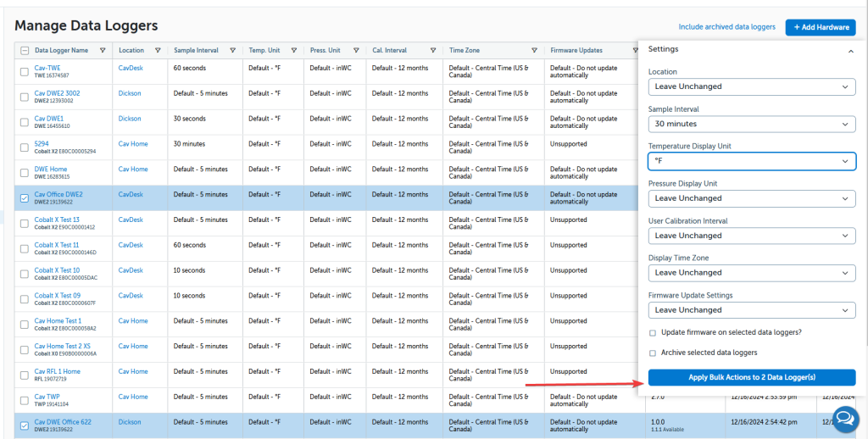Enable Archive selected data loggers checkbox
This screenshot has width=868, height=439.
click(x=652, y=353)
